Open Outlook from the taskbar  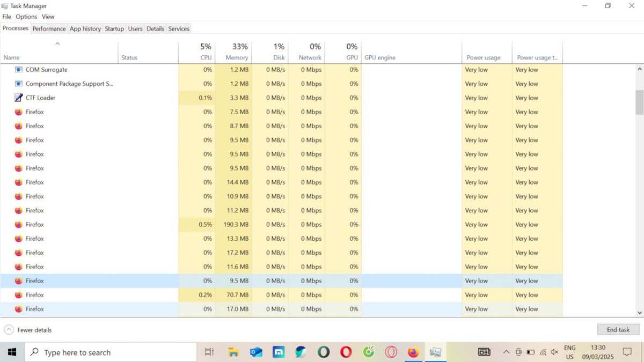coord(256,352)
